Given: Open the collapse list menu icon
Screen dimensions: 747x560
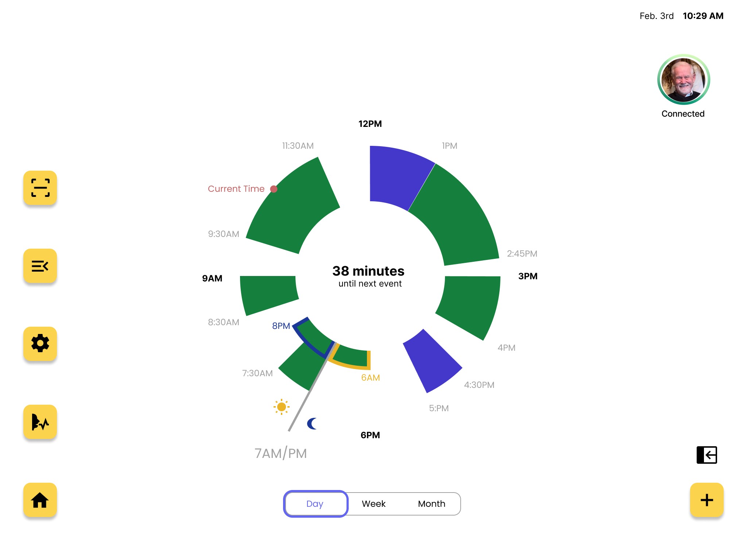Looking at the screenshot, I should [x=40, y=266].
